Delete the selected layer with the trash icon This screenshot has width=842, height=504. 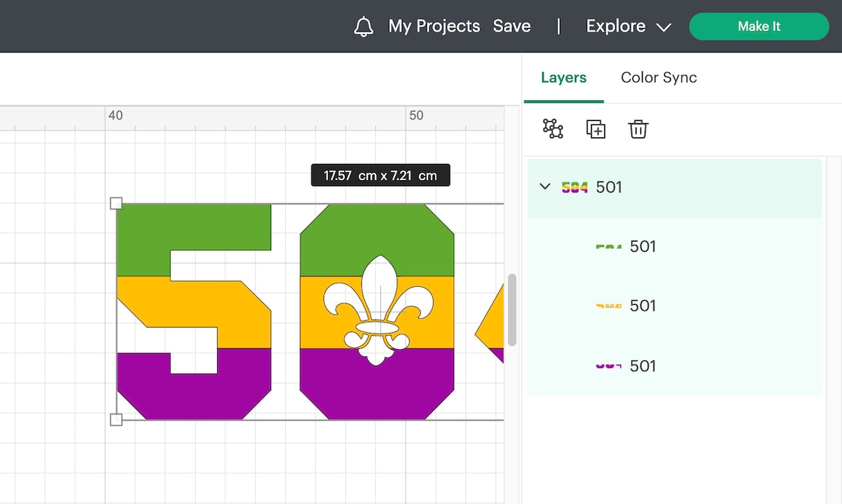(x=637, y=128)
